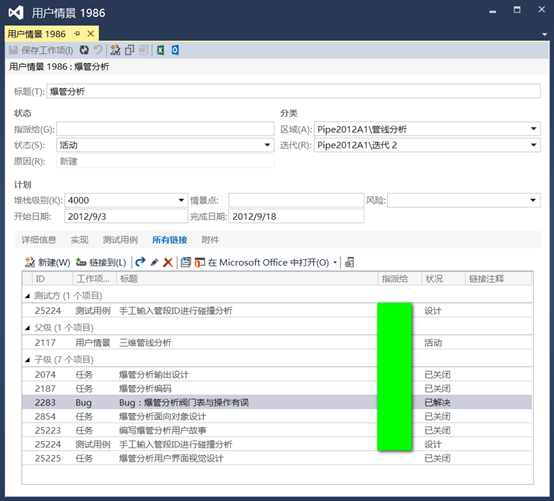Image resolution: width=554 pixels, height=501 pixels.
Task: Click the column options icon in links toolbar
Action: pos(349,262)
